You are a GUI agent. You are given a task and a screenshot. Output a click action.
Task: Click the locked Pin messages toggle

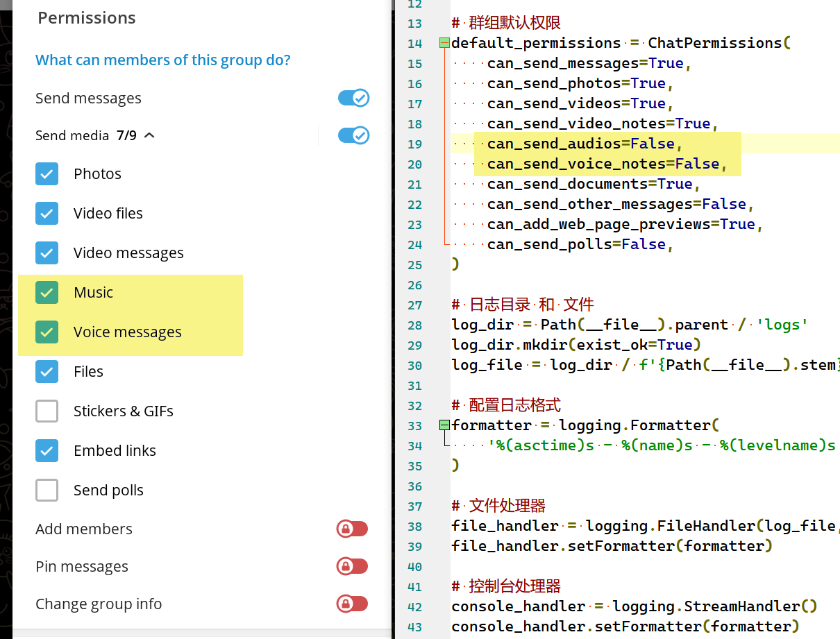pyautogui.click(x=352, y=566)
